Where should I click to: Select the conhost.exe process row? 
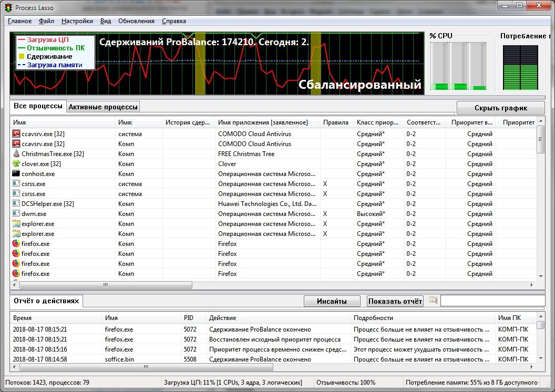[x=274, y=173]
